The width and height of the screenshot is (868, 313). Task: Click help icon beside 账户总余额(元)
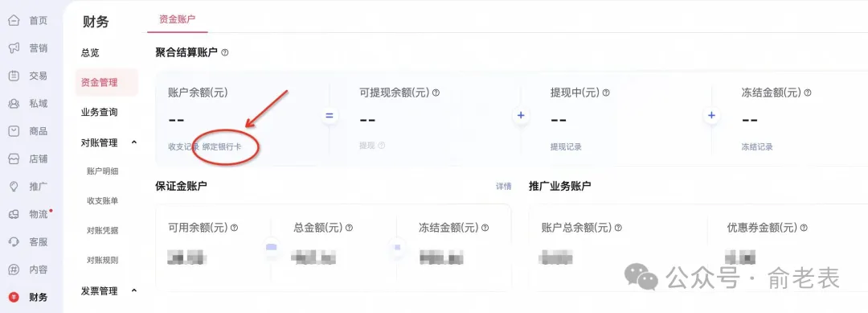618,228
